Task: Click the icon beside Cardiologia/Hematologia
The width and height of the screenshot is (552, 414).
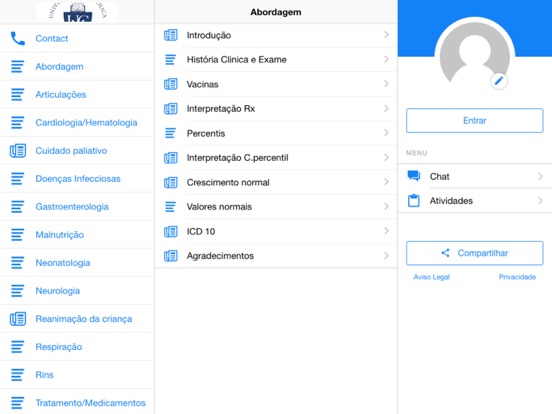Action: tap(18, 123)
